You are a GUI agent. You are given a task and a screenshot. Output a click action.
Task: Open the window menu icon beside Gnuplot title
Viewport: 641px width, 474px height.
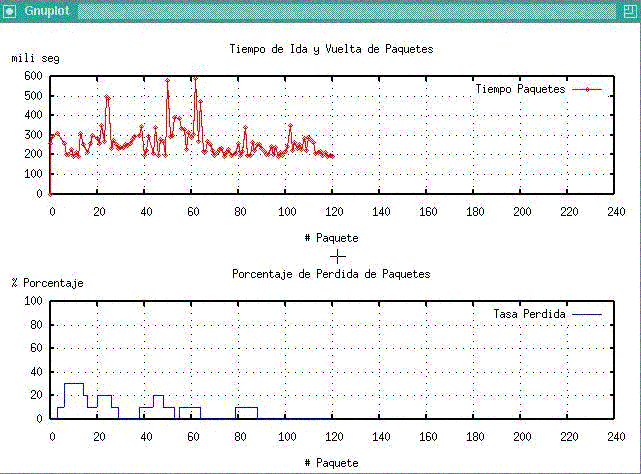click(x=9, y=11)
